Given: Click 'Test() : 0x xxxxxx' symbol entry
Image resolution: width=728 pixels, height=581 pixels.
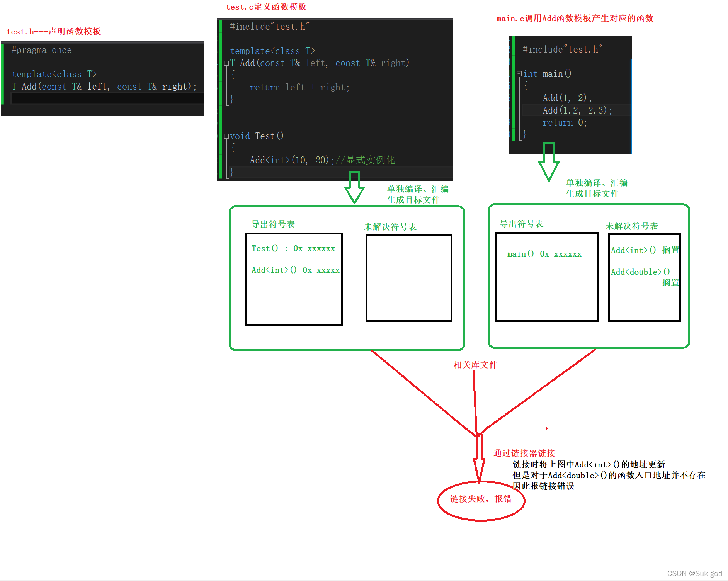Looking at the screenshot, I should (293, 248).
